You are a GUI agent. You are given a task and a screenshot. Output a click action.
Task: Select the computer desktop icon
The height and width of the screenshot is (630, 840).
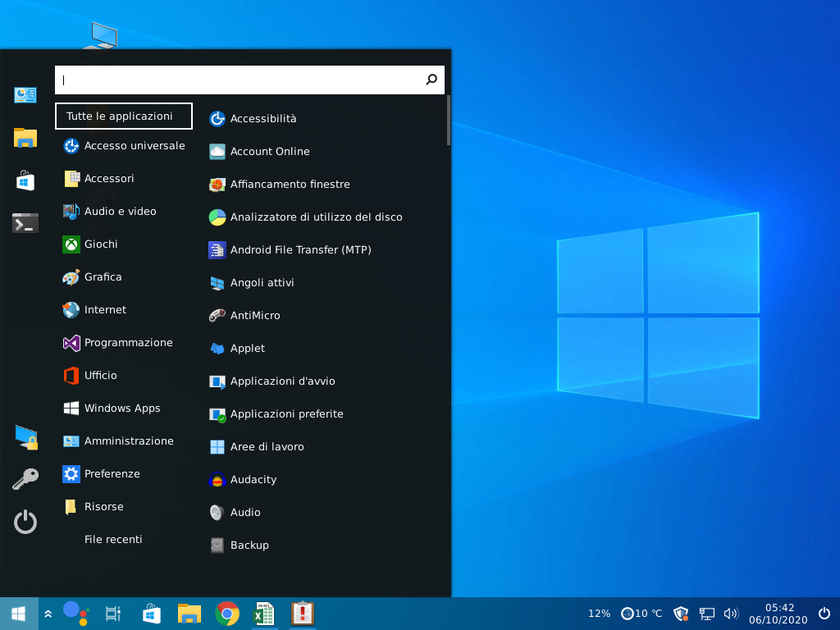pyautogui.click(x=101, y=35)
